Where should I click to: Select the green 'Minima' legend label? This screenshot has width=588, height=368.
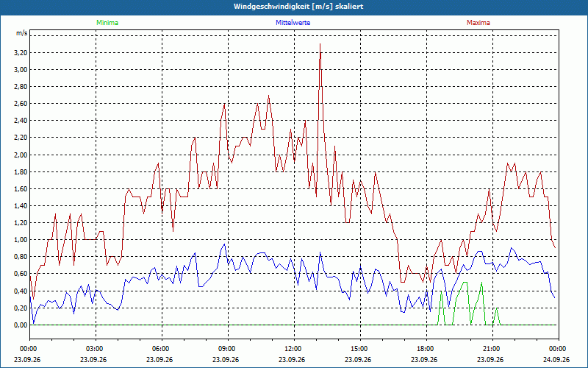pos(107,23)
